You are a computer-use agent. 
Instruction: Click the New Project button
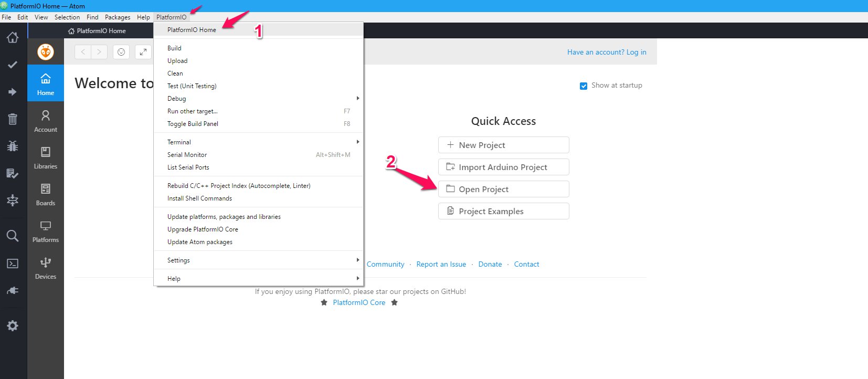504,145
